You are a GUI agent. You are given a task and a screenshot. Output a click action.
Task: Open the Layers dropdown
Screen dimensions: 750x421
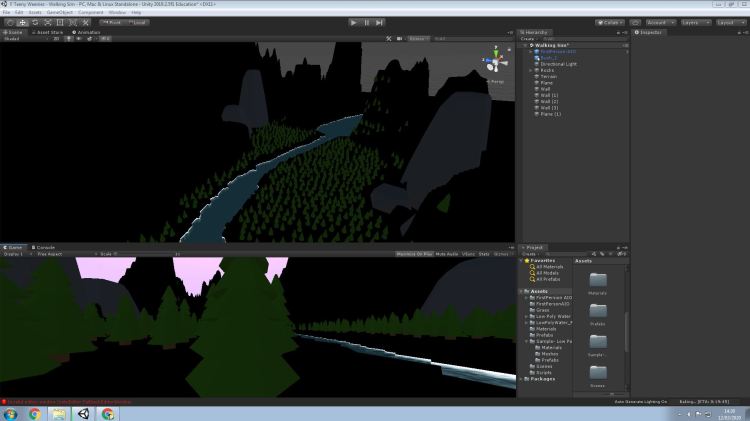point(693,21)
